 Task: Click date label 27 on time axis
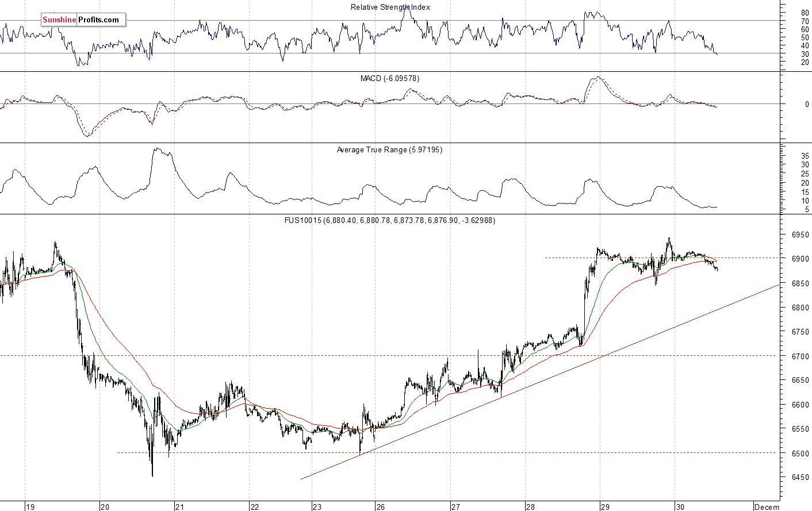pyautogui.click(x=455, y=507)
